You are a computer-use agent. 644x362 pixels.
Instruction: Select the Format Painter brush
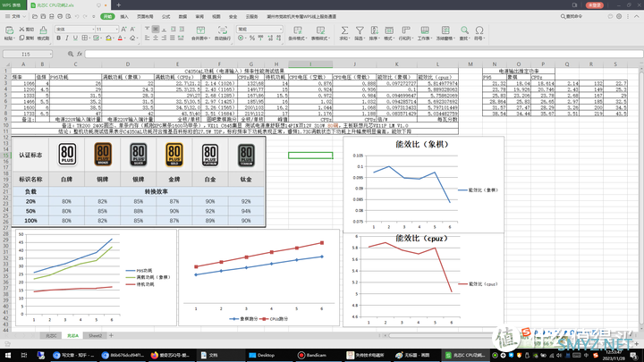pos(43,30)
